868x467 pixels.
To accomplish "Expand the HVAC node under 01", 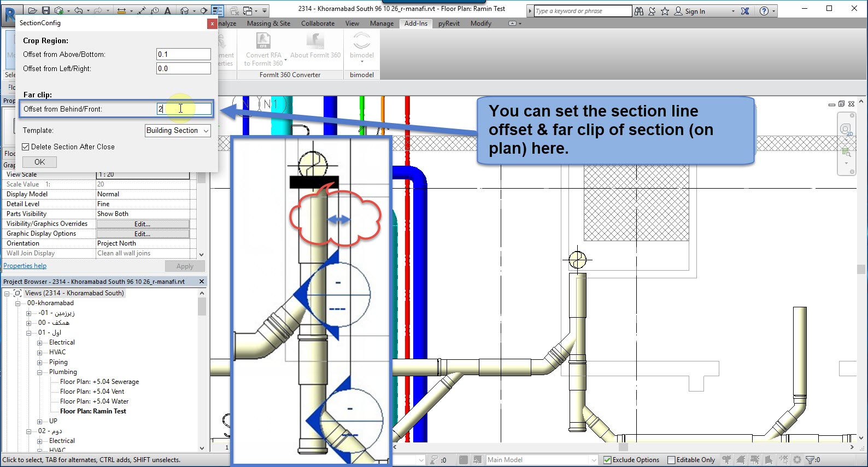I will pyautogui.click(x=39, y=353).
